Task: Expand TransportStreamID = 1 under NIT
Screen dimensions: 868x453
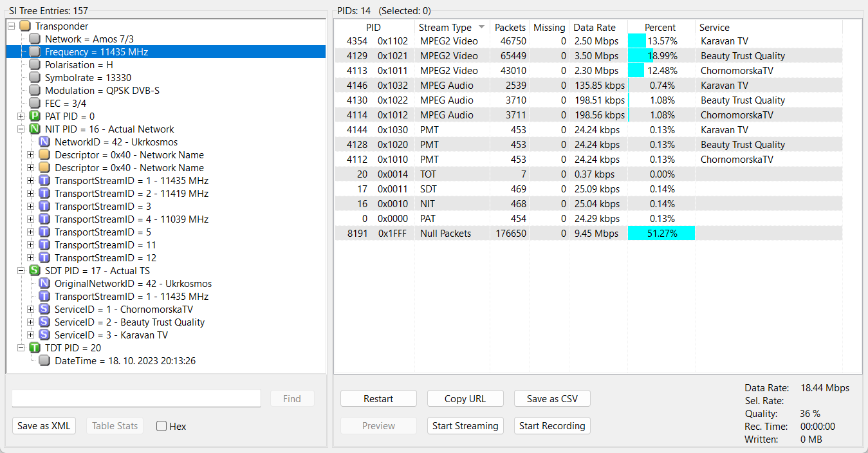Action: click(x=31, y=181)
